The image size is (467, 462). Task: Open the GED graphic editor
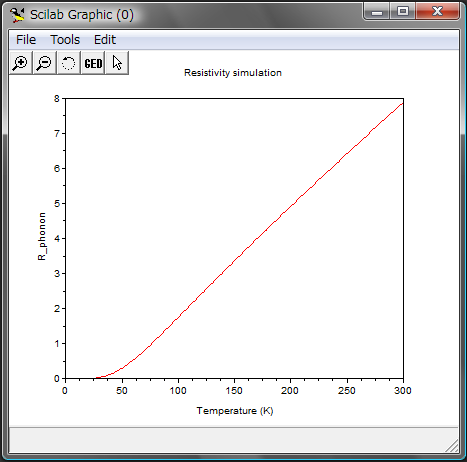coord(93,63)
